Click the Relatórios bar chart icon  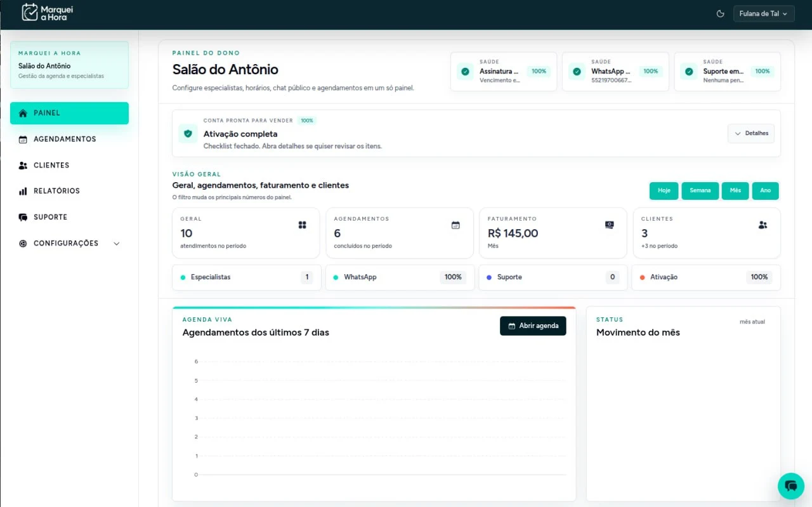[x=23, y=191]
